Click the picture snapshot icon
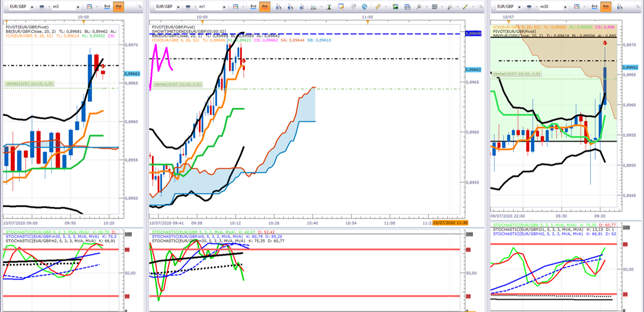 tap(395, 7)
